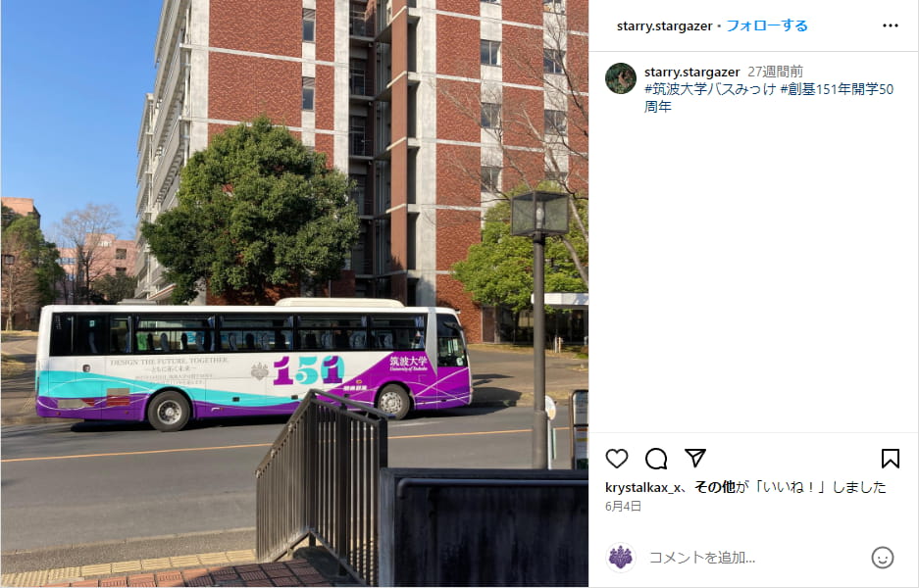
Task: Open hashtag #筑波大学バスみっけ
Action: coord(710,89)
